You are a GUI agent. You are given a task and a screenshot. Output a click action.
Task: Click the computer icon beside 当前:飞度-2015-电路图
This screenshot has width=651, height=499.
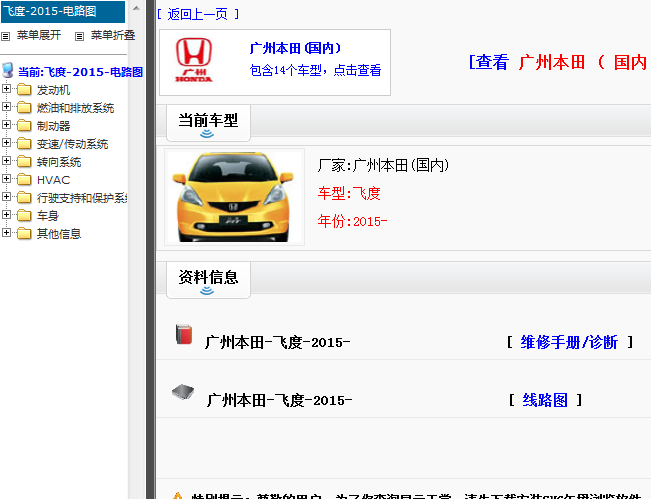(8, 71)
